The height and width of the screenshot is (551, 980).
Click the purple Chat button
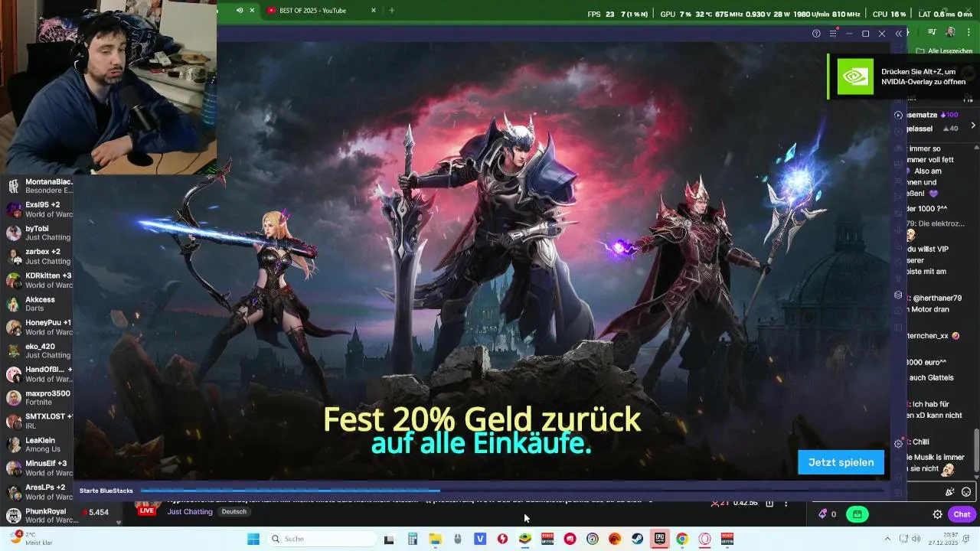click(961, 514)
